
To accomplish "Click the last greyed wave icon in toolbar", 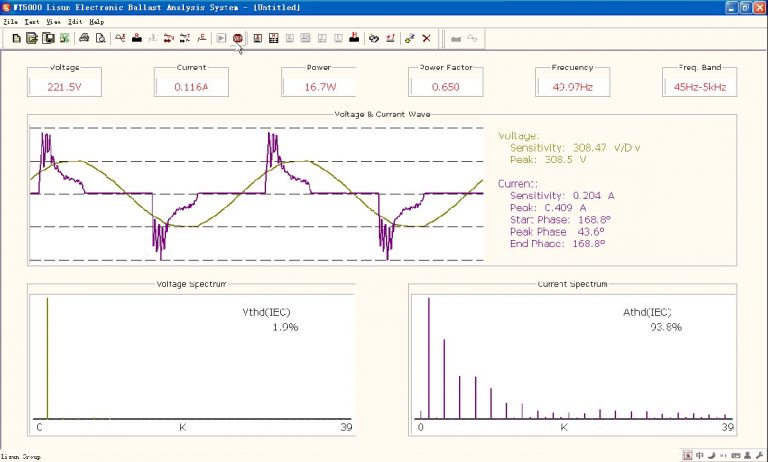I will click(472, 38).
